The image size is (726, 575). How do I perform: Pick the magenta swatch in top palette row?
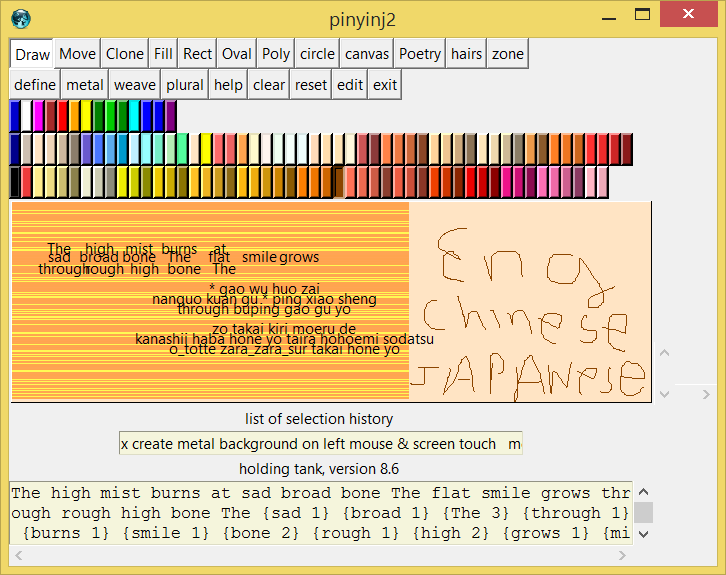point(39,116)
